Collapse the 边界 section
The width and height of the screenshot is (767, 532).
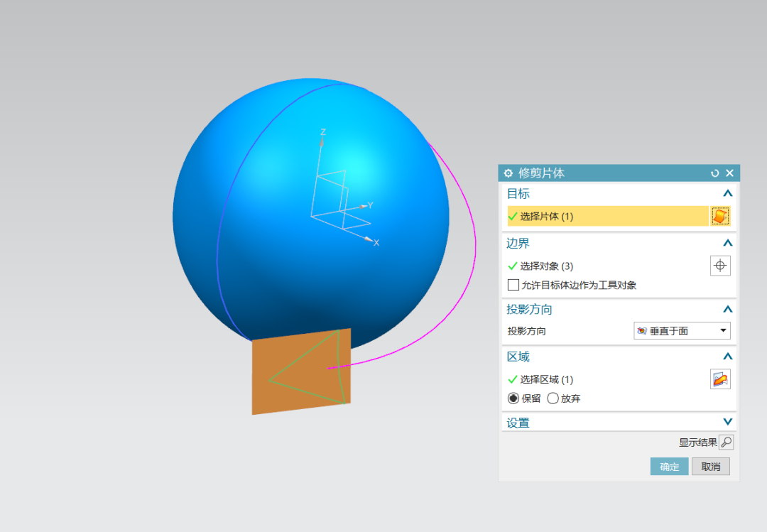click(727, 243)
